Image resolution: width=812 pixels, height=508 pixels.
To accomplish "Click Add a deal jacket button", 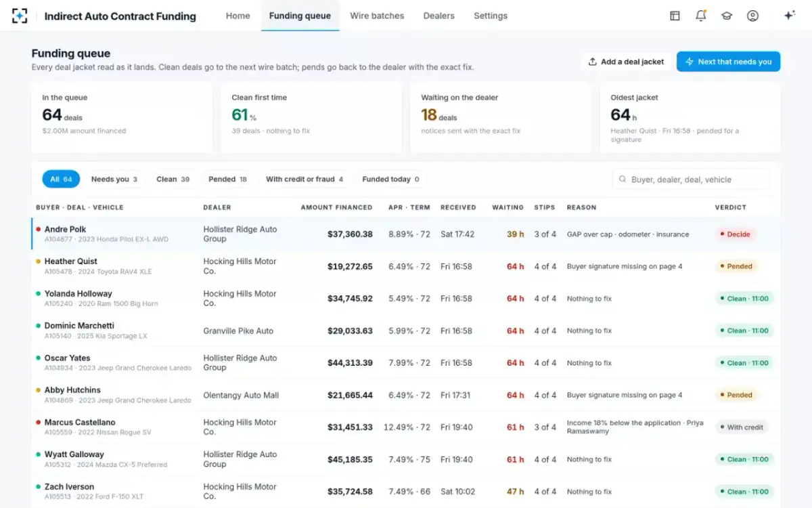I will (626, 62).
